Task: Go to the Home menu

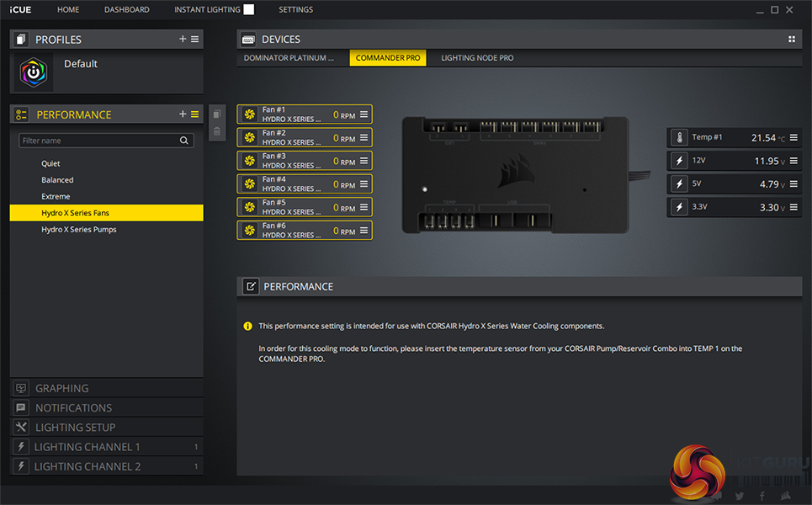Action: (68, 9)
